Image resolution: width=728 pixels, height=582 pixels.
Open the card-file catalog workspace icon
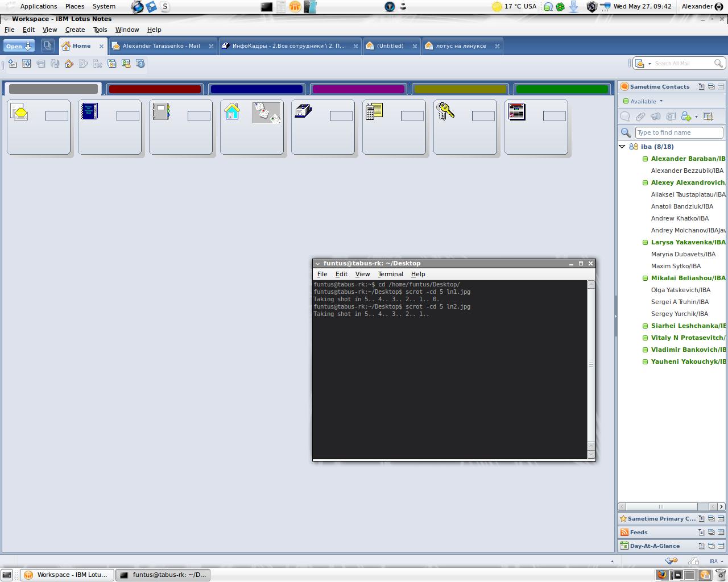tap(303, 111)
